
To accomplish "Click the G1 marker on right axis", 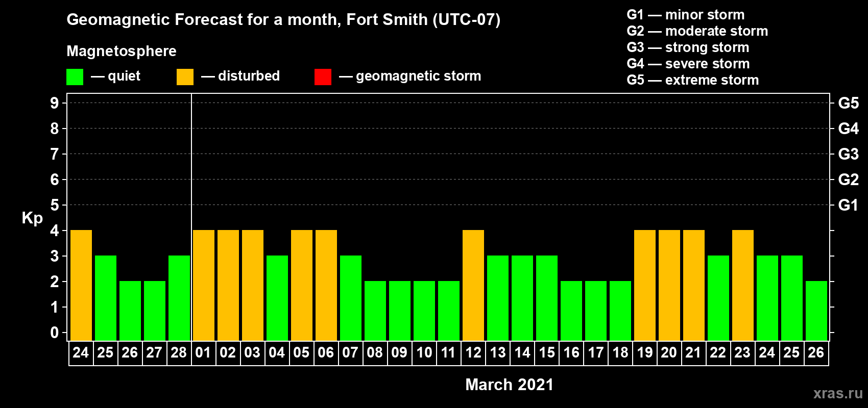I will point(848,205).
